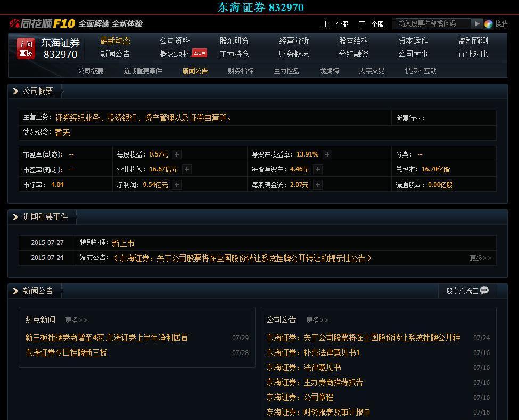The image size is (519, 420).
Task: Open announcement 财务报表及审计报告
Action: coord(318,412)
